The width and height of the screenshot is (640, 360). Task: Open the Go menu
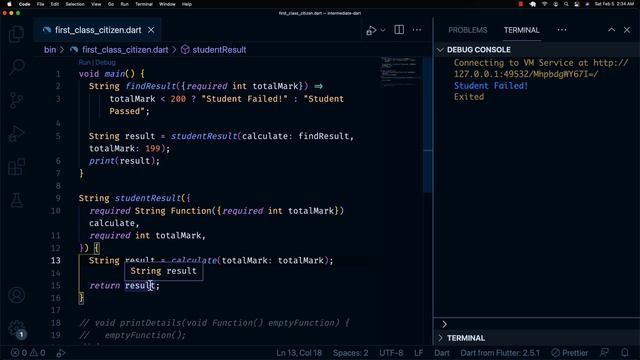[x=111, y=4]
